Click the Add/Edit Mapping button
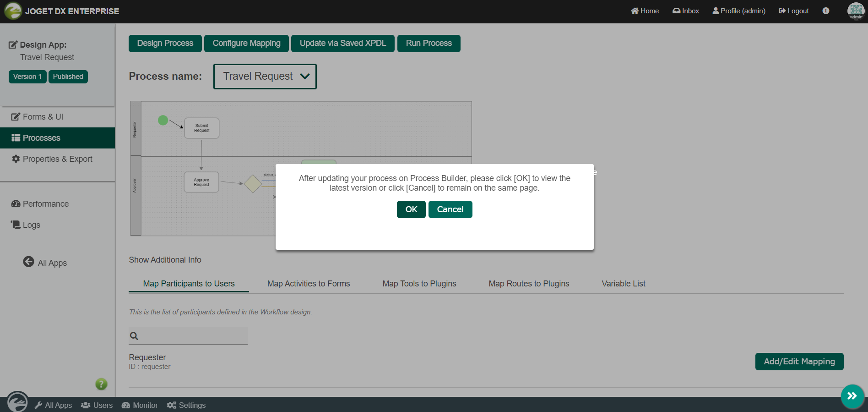Screen dimensions: 868x412 click(799, 362)
